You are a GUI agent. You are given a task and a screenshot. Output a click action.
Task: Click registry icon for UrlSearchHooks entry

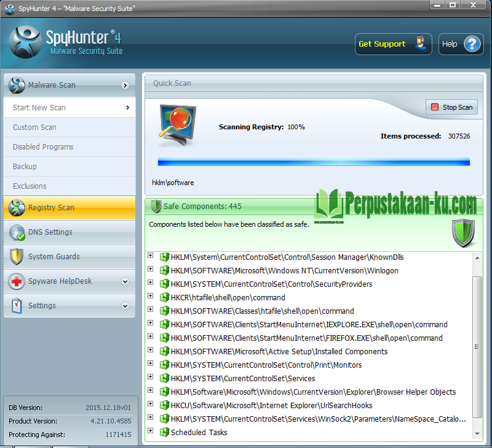pyautogui.click(x=164, y=406)
